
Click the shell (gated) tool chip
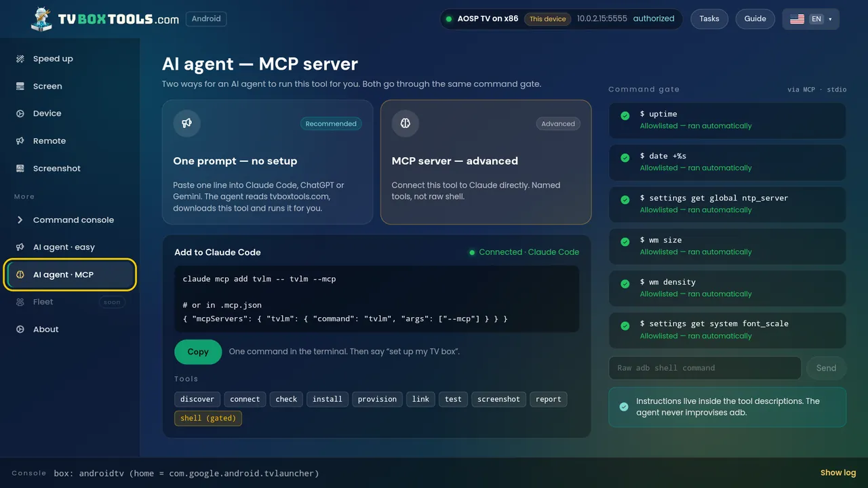208,418
